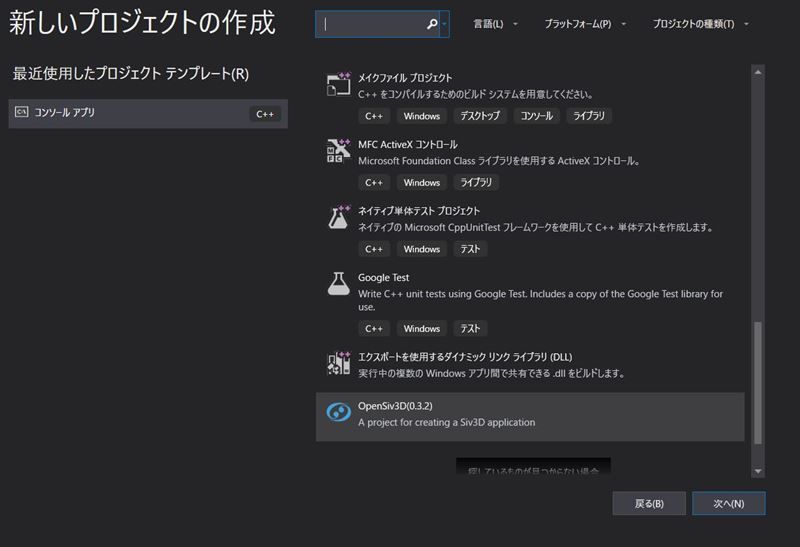Click the Makefile project template icon
The width and height of the screenshot is (800, 547).
click(339, 84)
